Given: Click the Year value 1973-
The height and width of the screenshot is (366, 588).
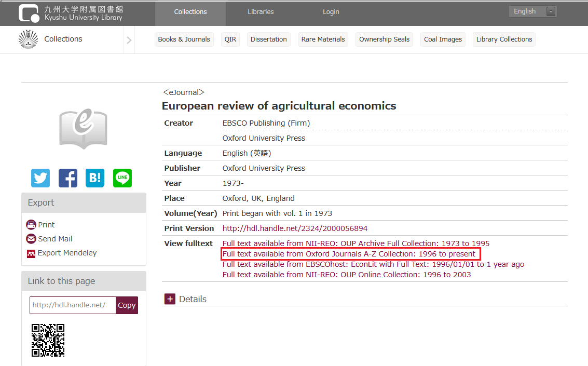Looking at the screenshot, I should click(233, 183).
